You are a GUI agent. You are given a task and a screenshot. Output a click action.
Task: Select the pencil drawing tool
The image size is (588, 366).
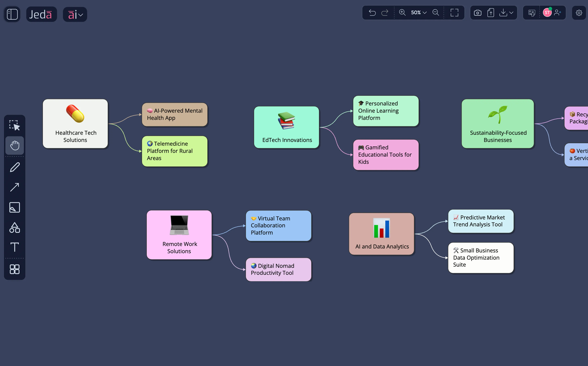point(15,167)
